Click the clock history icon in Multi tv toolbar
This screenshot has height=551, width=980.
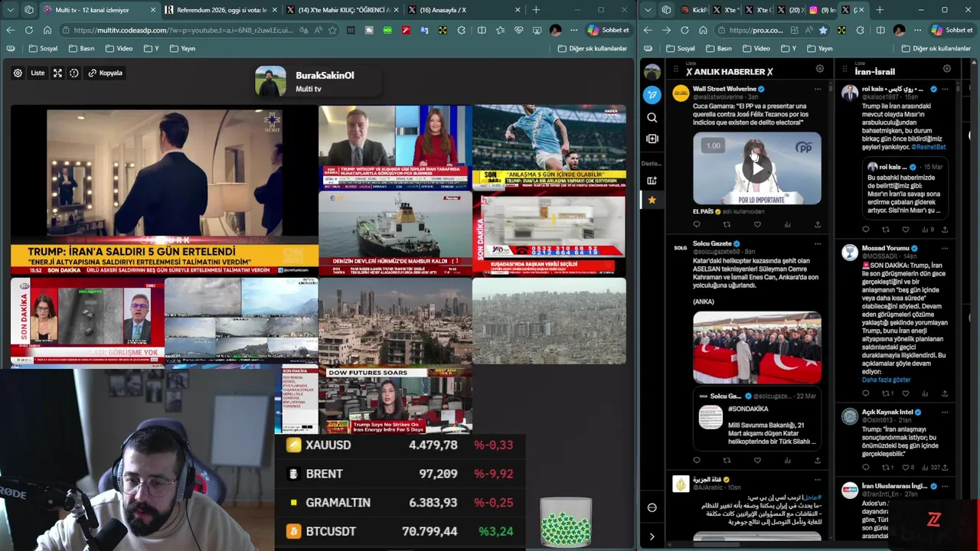click(x=74, y=73)
